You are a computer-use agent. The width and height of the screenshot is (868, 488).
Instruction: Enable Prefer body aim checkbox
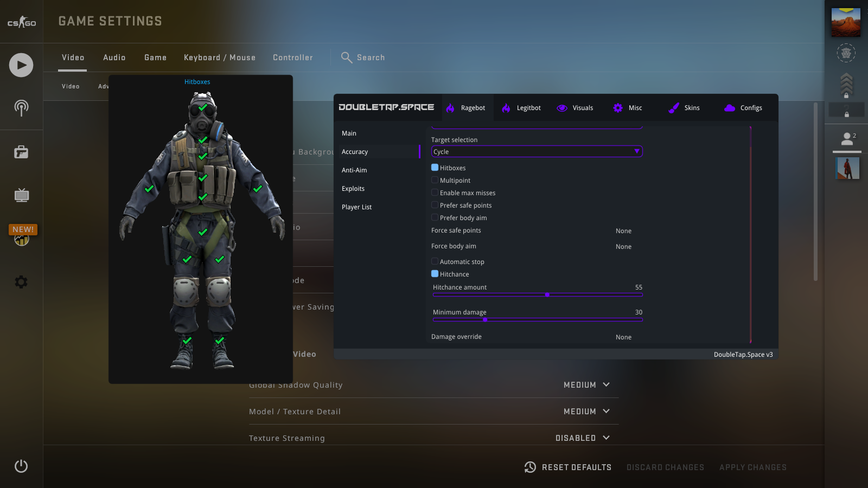click(435, 217)
